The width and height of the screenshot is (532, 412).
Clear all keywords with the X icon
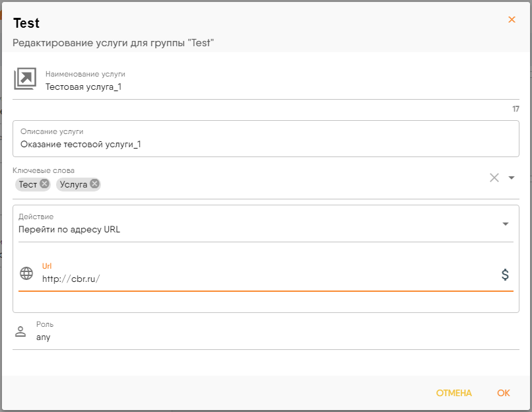[x=494, y=177]
